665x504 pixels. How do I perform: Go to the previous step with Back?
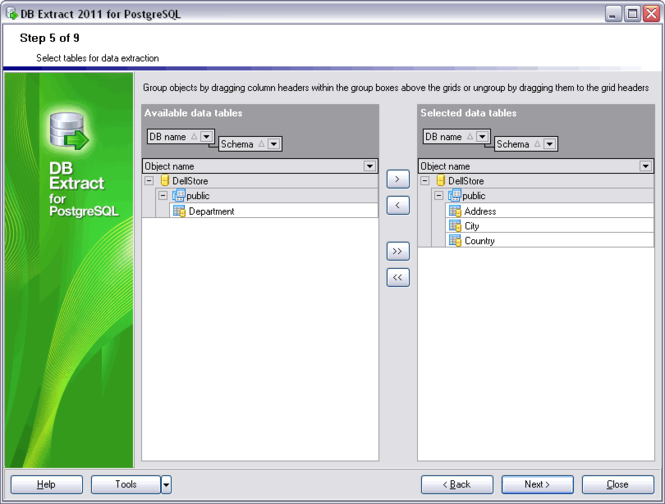tap(457, 484)
